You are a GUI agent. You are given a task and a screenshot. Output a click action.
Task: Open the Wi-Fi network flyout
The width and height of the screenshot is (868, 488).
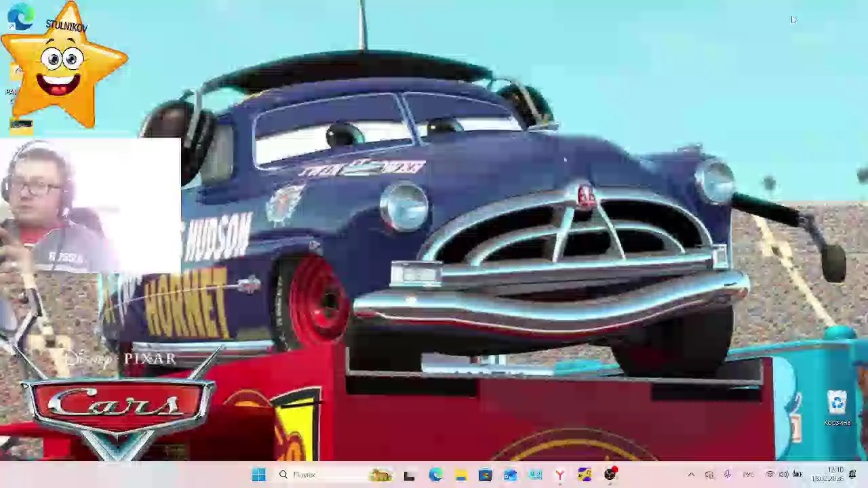point(770,475)
